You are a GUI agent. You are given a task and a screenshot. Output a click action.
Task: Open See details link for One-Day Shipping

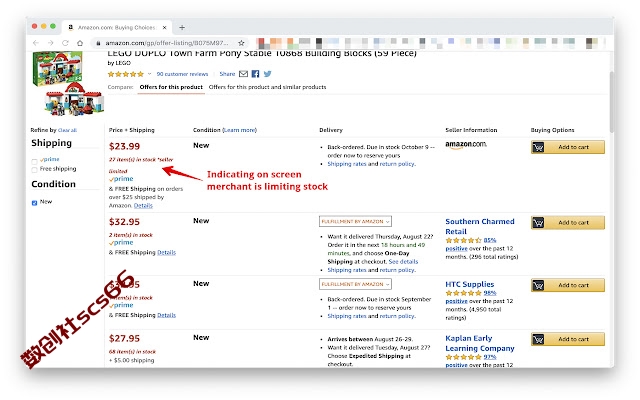tap(403, 262)
